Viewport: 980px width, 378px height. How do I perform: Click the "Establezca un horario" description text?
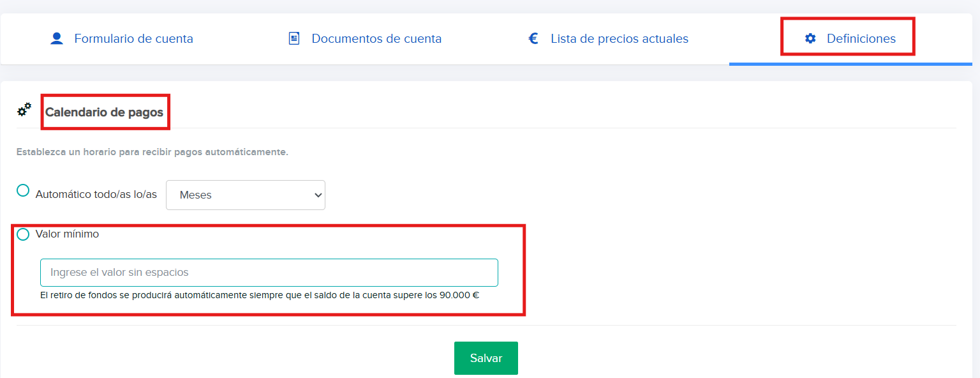(152, 153)
